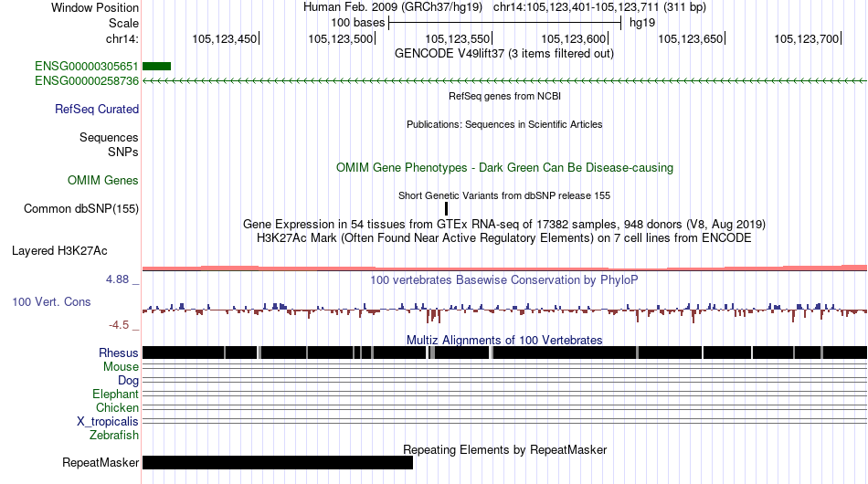
Task: Click the Rhesus alignment label
Action: click(x=119, y=352)
